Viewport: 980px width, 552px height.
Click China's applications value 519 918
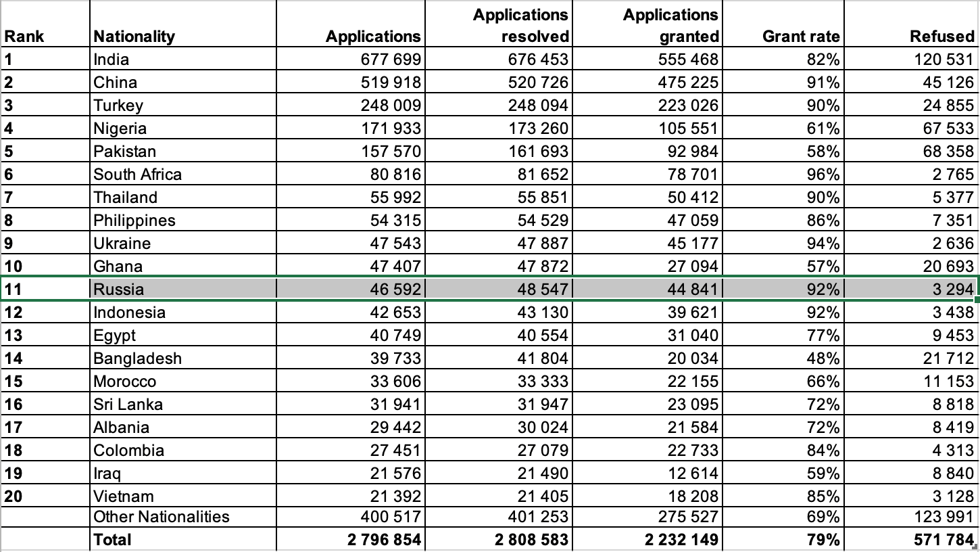[350, 83]
